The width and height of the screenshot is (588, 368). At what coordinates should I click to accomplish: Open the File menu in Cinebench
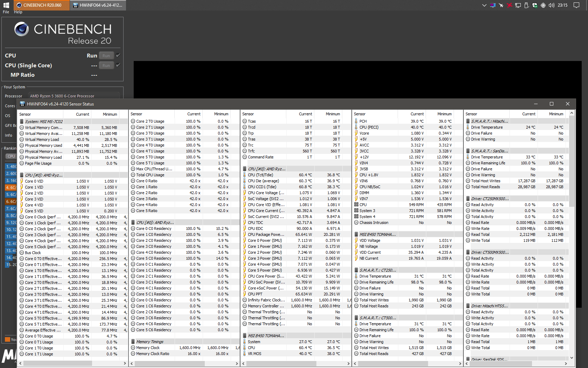(x=6, y=12)
